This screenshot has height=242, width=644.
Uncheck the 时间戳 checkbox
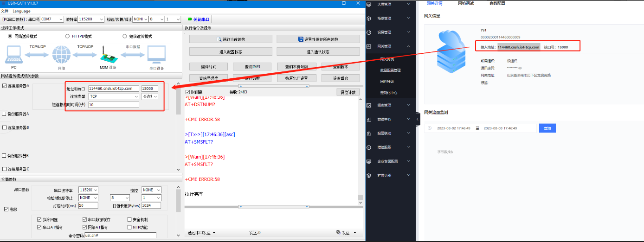187,92
